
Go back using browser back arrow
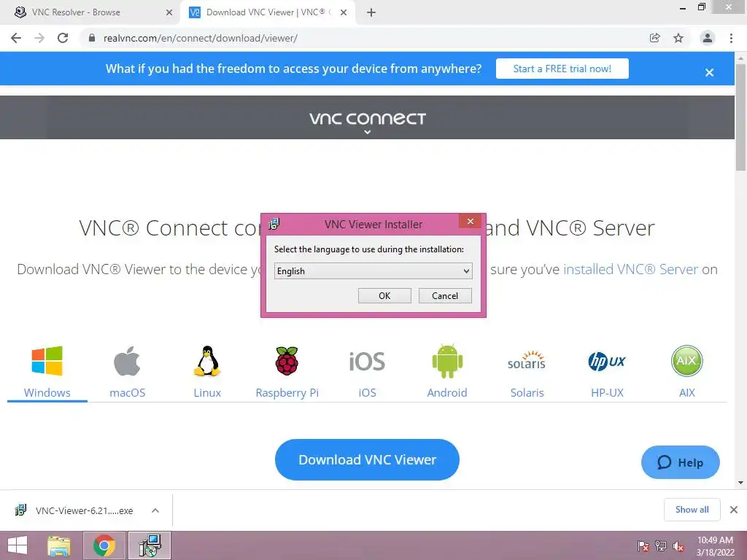[16, 38]
